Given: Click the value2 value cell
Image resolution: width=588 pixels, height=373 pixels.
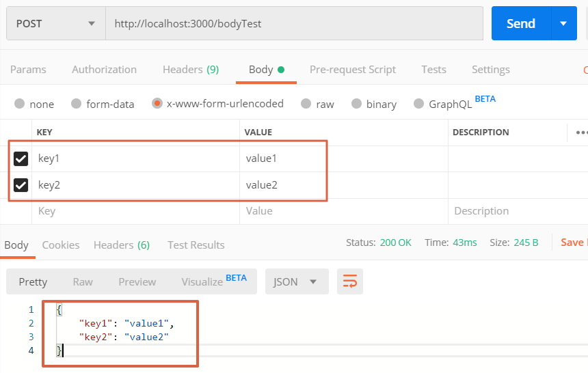Looking at the screenshot, I should (344, 185).
